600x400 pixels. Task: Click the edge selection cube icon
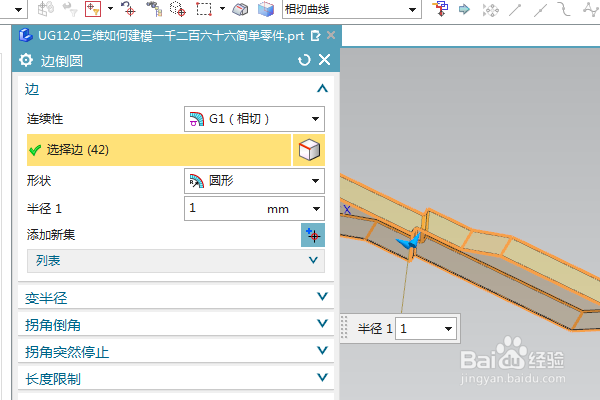click(x=309, y=150)
